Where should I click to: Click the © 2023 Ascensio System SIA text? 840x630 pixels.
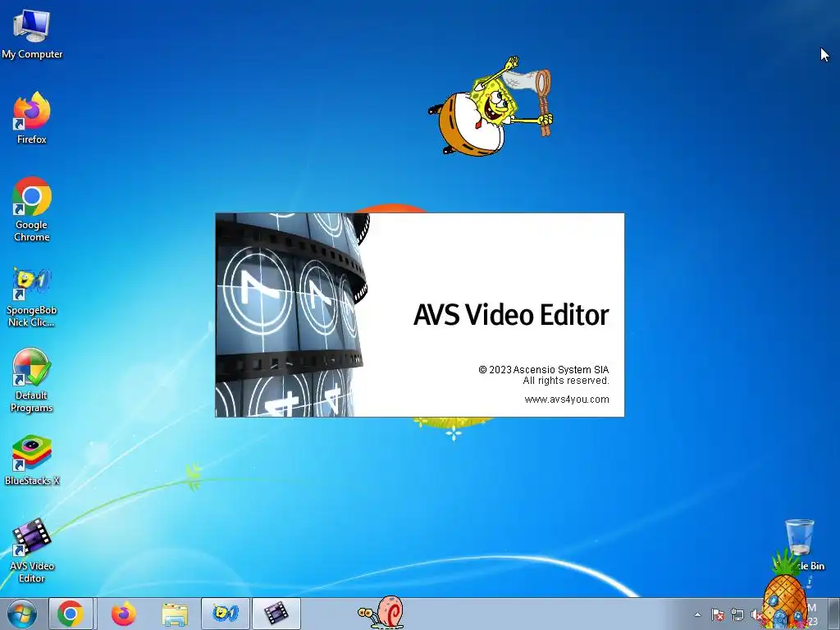coord(543,370)
